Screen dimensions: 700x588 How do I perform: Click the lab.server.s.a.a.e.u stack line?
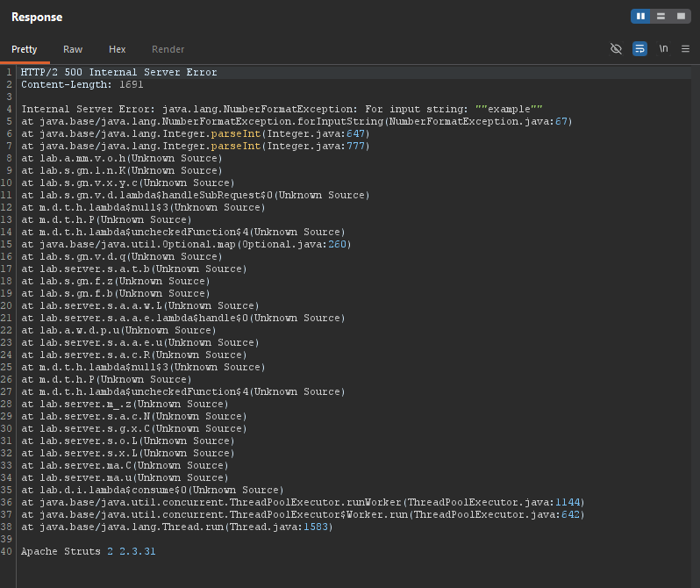[x=140, y=342]
